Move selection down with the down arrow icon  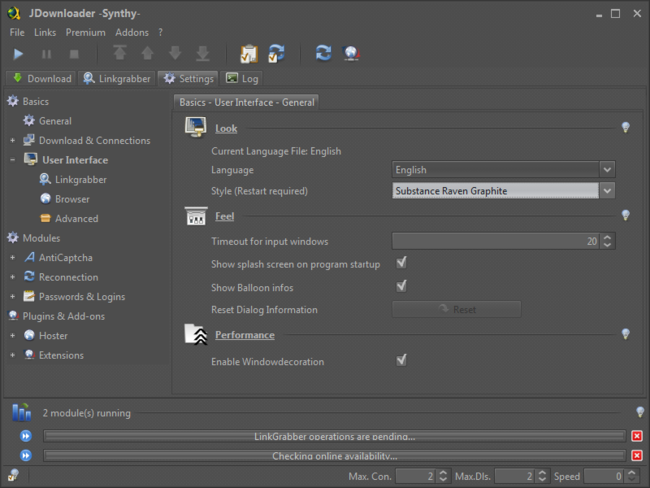point(175,53)
